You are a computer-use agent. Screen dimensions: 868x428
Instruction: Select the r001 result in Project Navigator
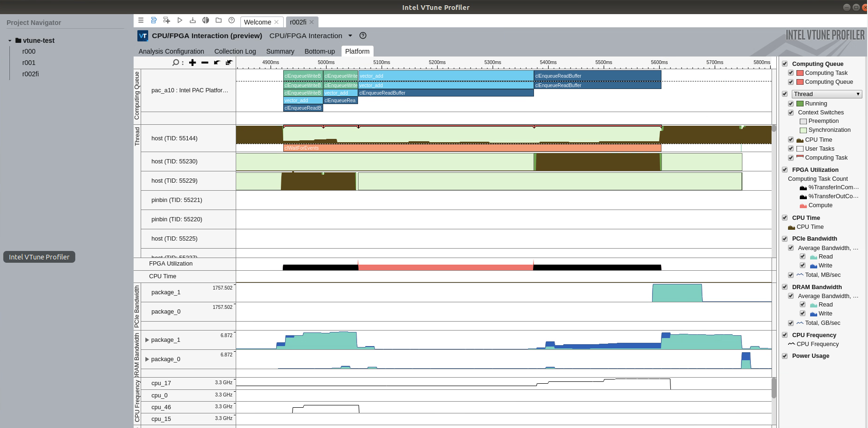pyautogui.click(x=29, y=63)
